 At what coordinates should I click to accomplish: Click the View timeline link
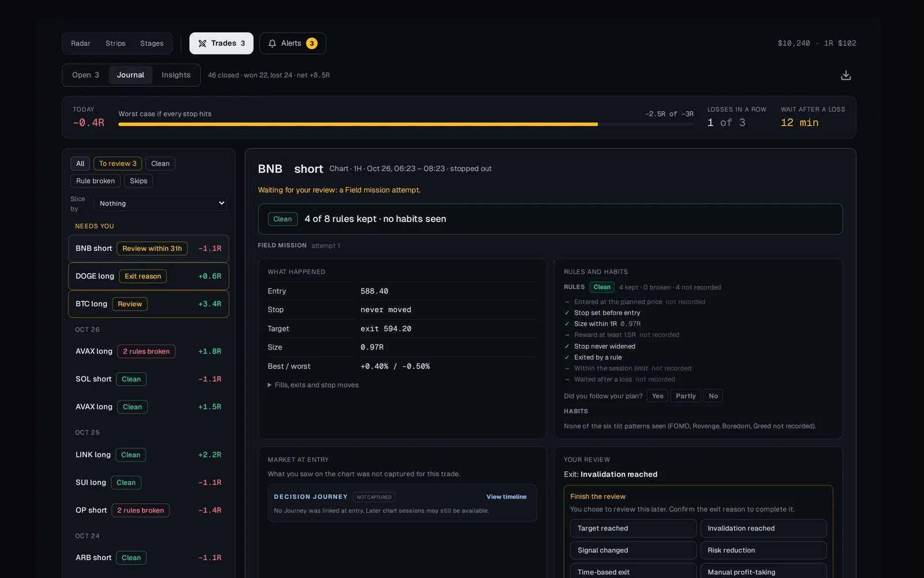pos(506,497)
